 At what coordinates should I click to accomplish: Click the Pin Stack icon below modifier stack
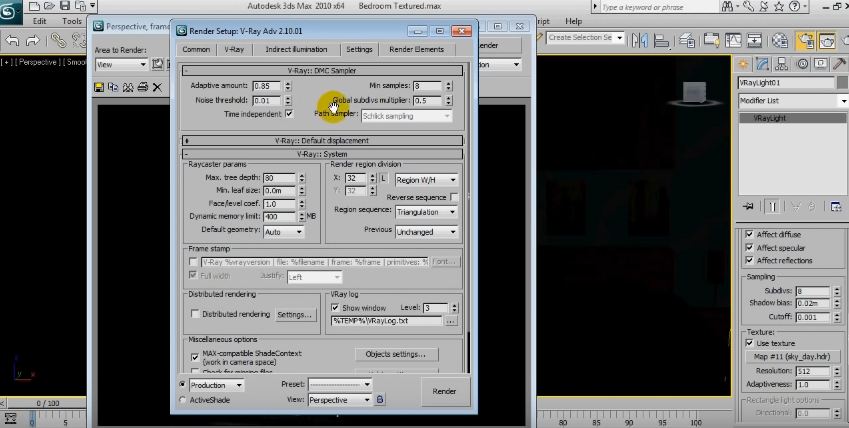coord(749,206)
